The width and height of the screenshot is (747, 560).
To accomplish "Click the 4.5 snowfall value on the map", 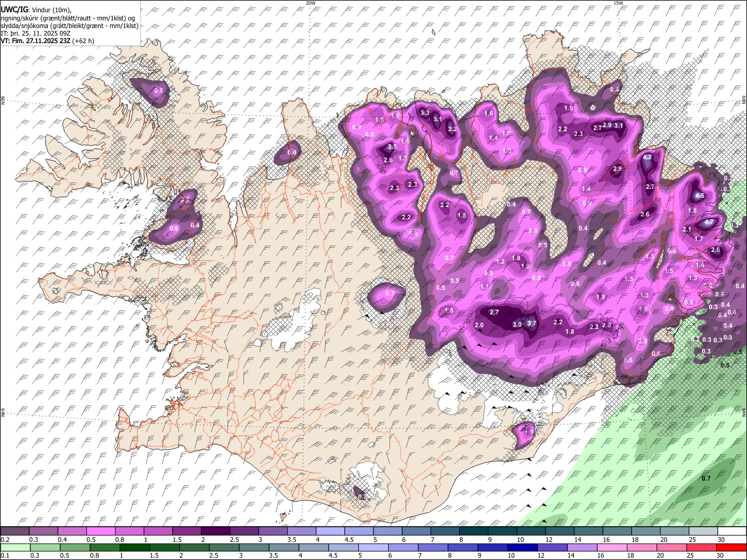I will [700, 196].
